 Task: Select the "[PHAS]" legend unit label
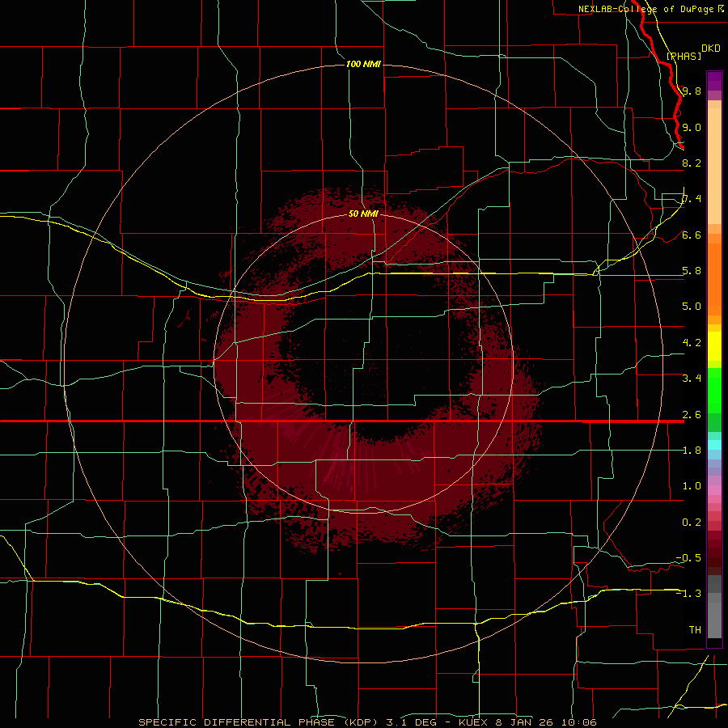(684, 56)
